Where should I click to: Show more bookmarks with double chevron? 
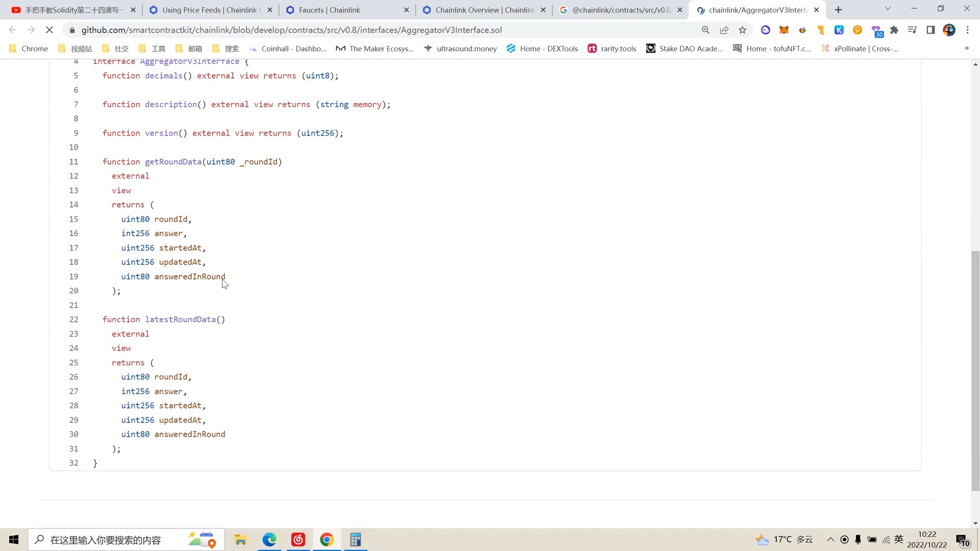pos(966,48)
